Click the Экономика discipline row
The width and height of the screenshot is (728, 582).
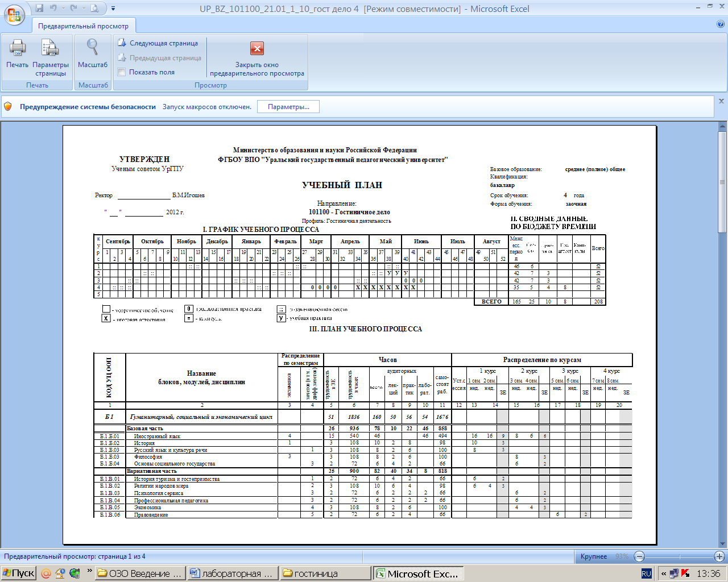tap(363, 508)
